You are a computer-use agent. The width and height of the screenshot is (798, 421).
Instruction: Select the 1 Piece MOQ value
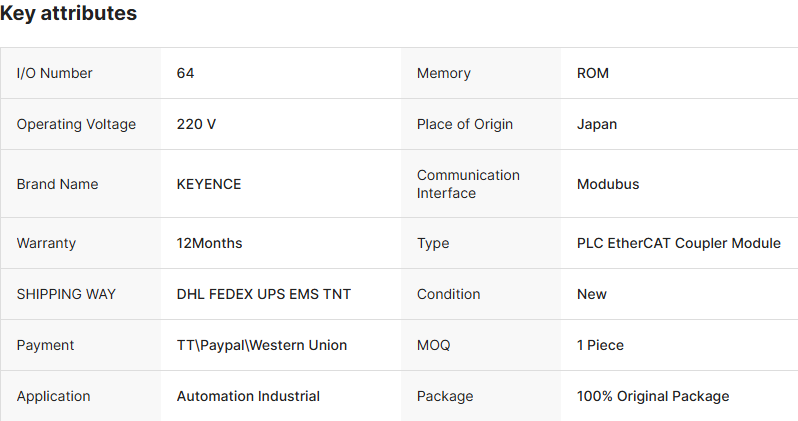(600, 345)
